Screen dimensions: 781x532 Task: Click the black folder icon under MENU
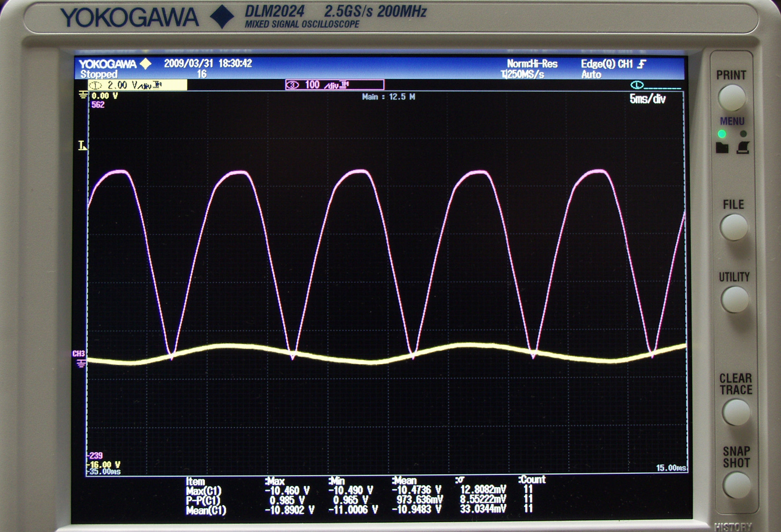pyautogui.click(x=722, y=148)
